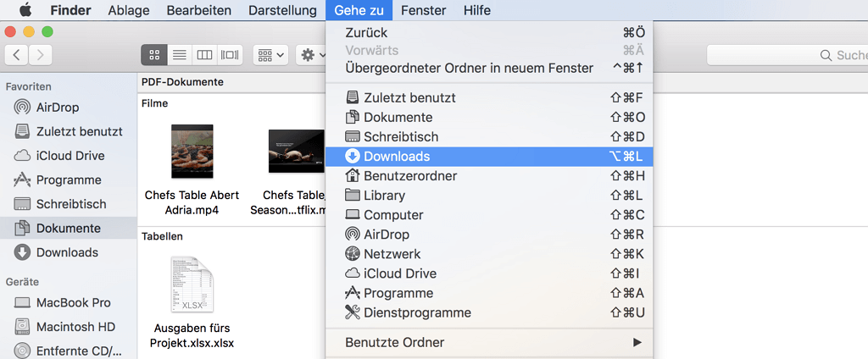Choose Übergeordneter Ordner in neuem Fenster
Viewport: 868px width, 359px height.
click(x=489, y=68)
